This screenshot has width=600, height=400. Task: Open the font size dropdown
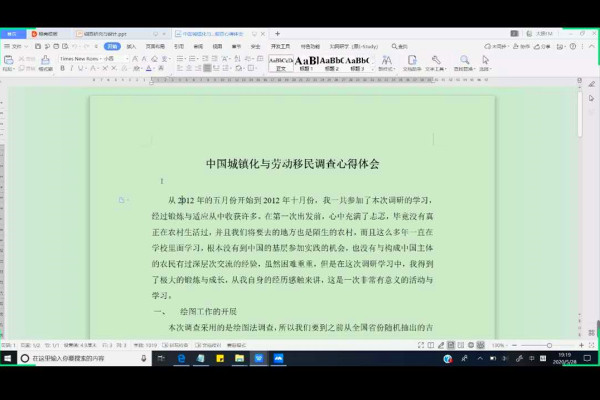111,58
